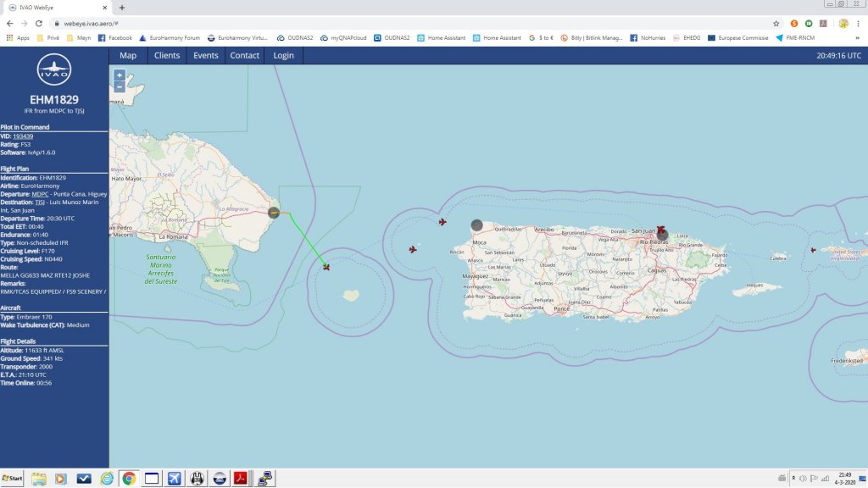Select the EHM1829 aircraft icon at route end
Image resolution: width=868 pixels, height=488 pixels.
coord(326,267)
